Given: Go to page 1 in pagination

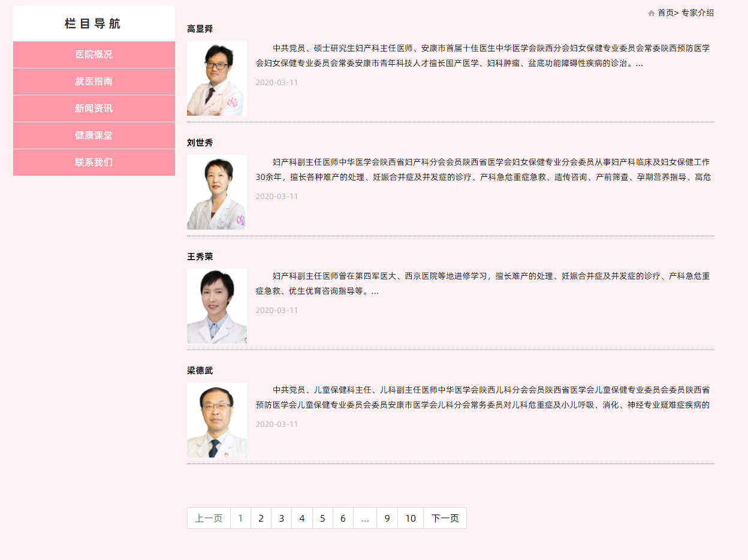Looking at the screenshot, I should (x=240, y=518).
